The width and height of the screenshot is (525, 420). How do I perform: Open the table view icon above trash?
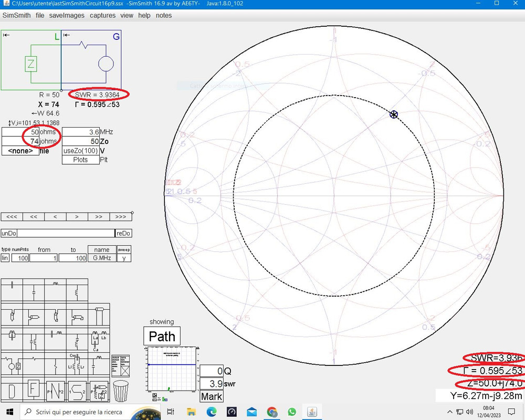120,366
